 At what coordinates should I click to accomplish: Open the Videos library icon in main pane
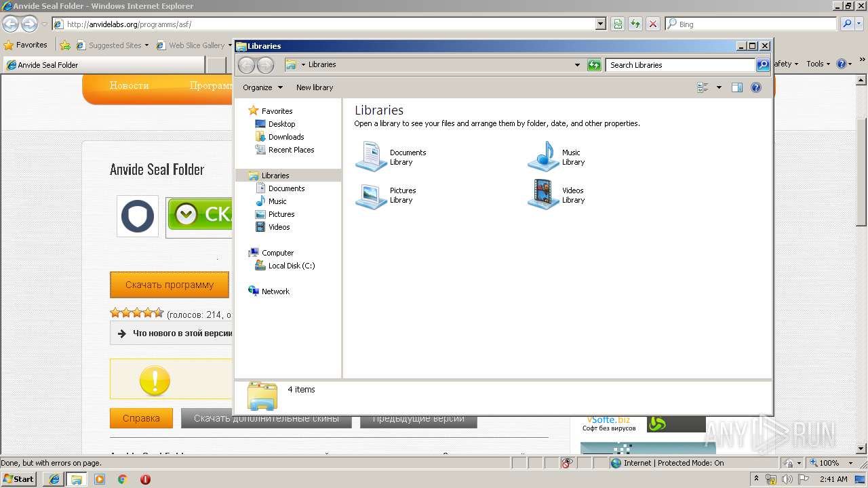point(543,195)
